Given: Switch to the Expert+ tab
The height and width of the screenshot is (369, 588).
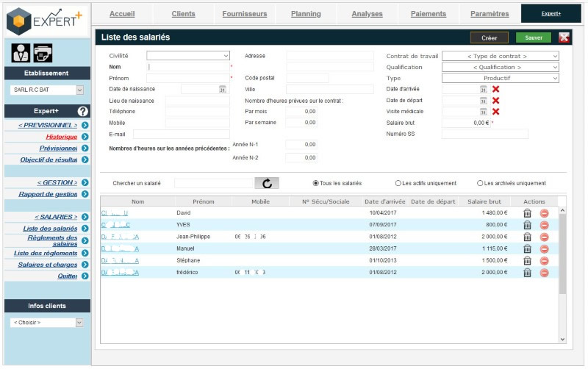Looking at the screenshot, I should click(551, 13).
